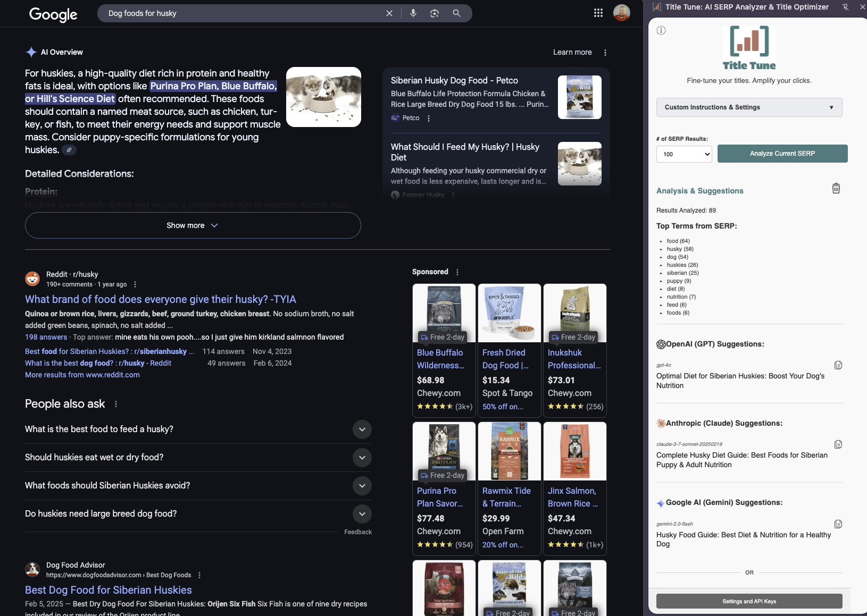Open Inukshuk Professional sponsored product
The width and height of the screenshot is (867, 616).
575,350
